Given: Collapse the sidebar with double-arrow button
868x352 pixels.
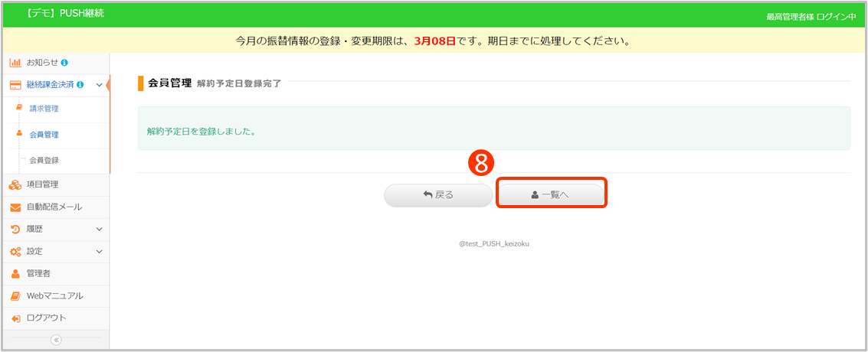Looking at the screenshot, I should (x=56, y=341).
